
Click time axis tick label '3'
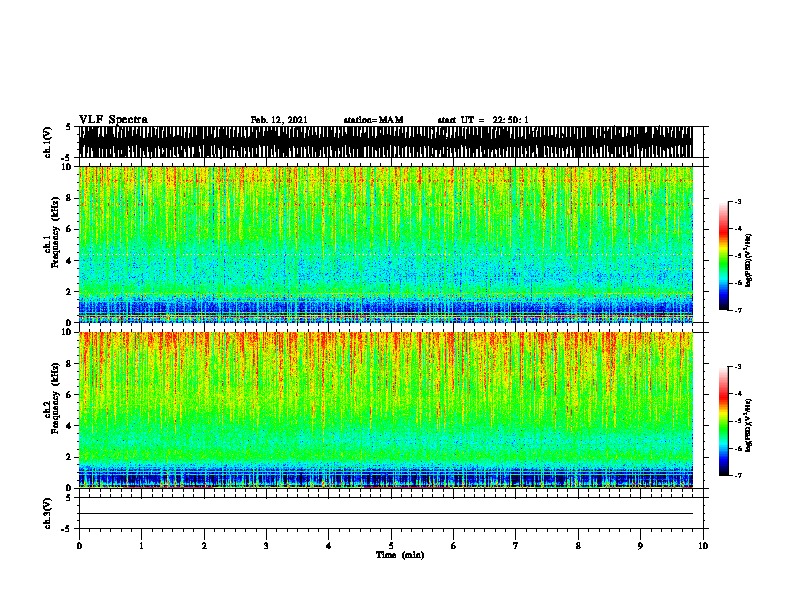pos(266,546)
